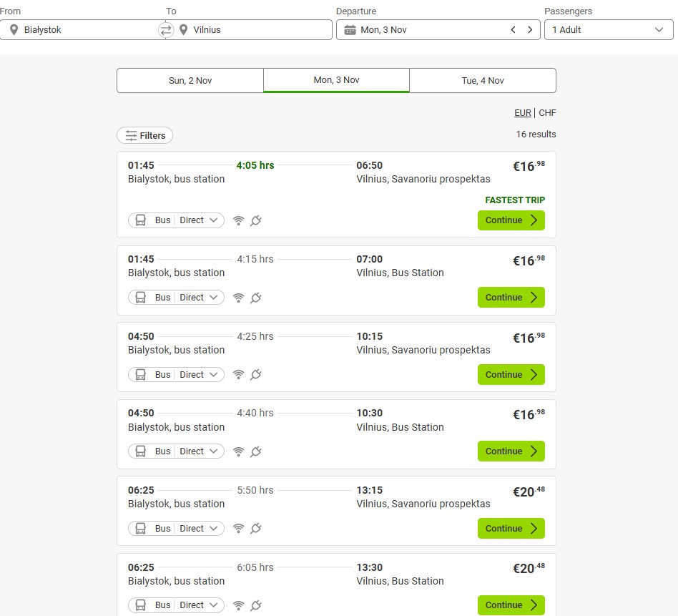Switch currency to CHF
This screenshot has height=616, width=678.
547,113
